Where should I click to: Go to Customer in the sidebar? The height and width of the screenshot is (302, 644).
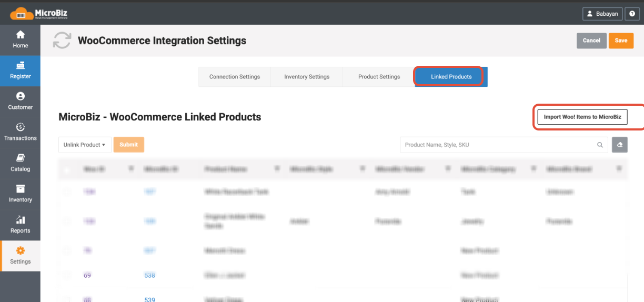(20, 102)
